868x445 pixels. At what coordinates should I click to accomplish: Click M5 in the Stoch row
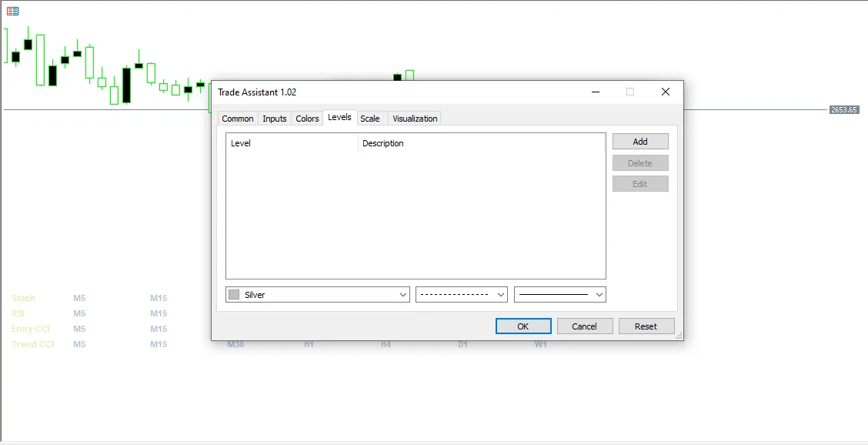click(79, 298)
